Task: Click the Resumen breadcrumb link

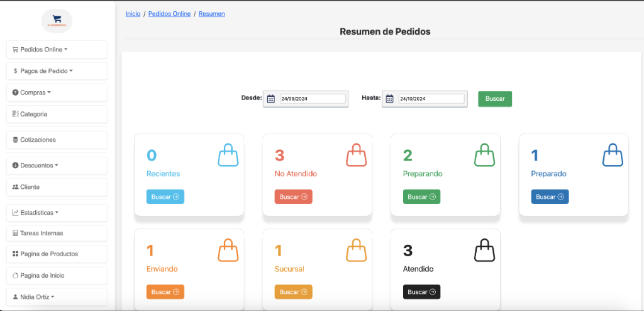Action: coord(211,14)
